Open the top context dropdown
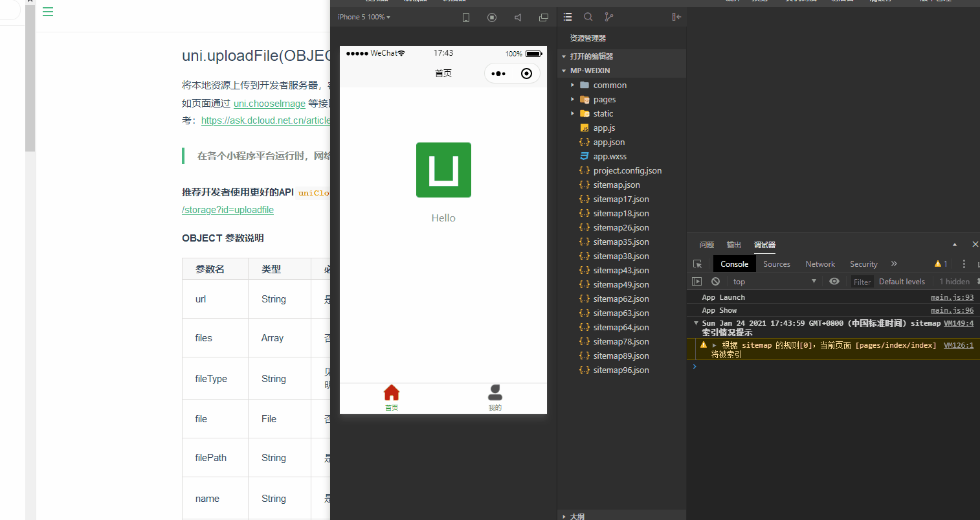The image size is (980, 520). [x=774, y=281]
